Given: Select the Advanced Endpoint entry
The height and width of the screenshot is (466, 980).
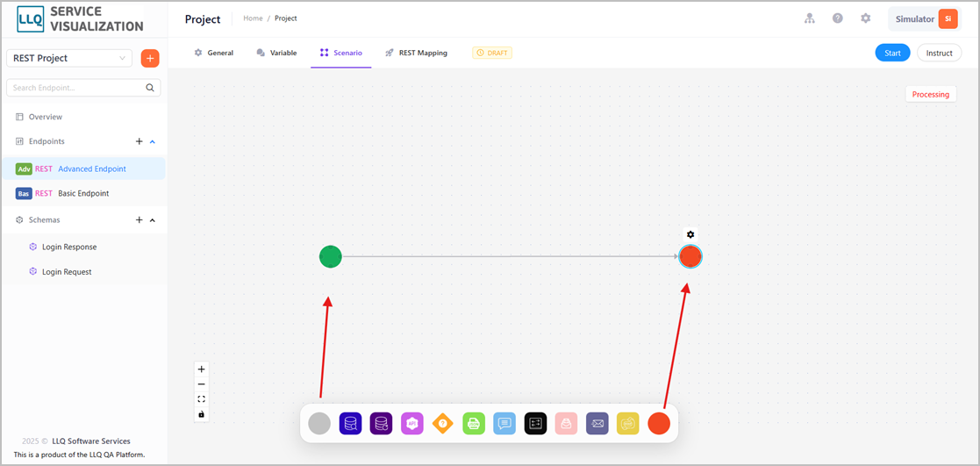Looking at the screenshot, I should [x=83, y=168].
